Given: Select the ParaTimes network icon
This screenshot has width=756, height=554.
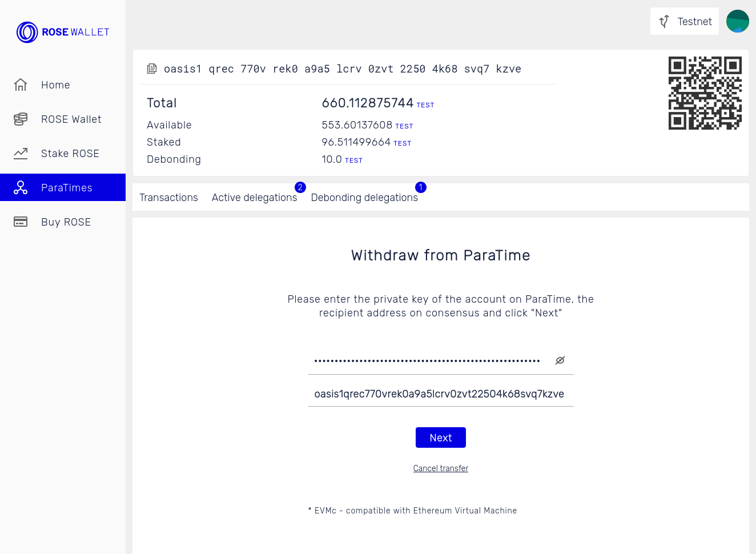Looking at the screenshot, I should coord(21,187).
